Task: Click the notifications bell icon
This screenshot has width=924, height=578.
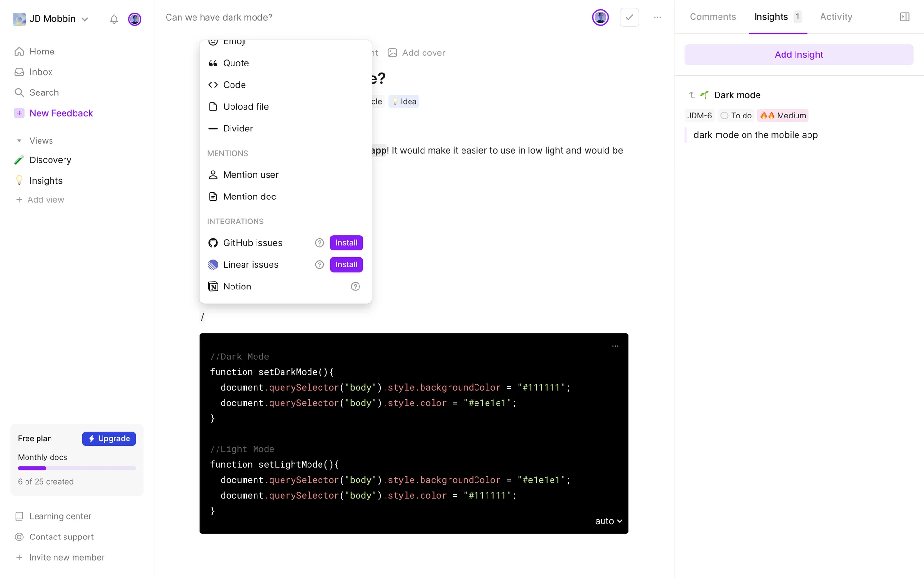Action: tap(114, 19)
